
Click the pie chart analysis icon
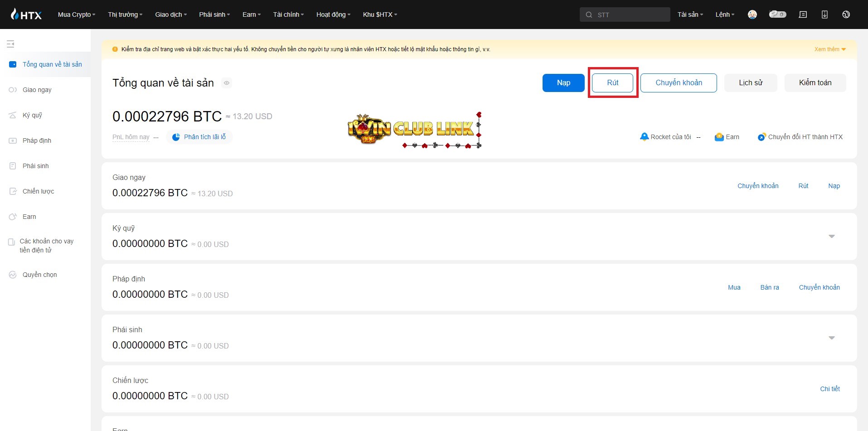176,137
